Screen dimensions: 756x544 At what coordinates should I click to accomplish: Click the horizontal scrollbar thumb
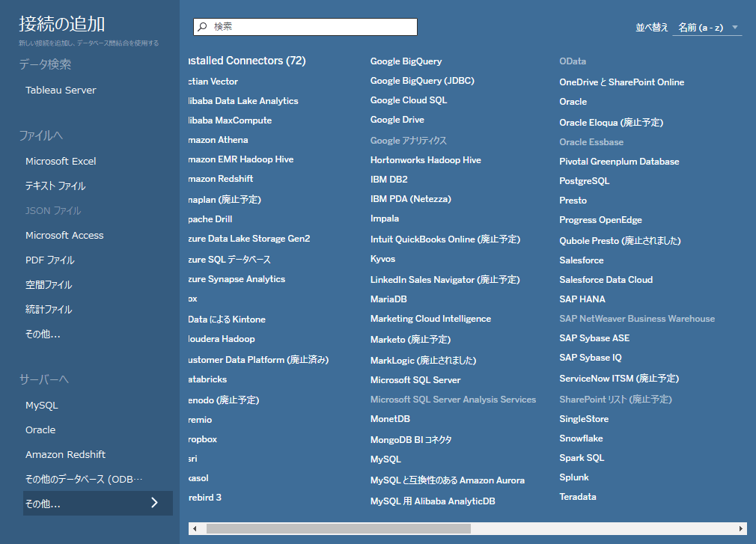point(338,528)
